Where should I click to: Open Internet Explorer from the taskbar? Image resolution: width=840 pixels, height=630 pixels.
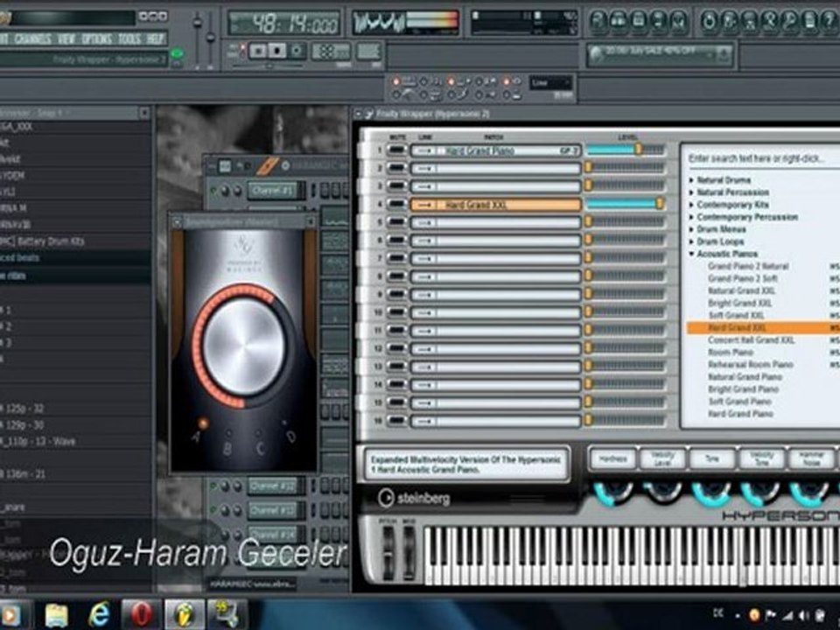tap(100, 614)
